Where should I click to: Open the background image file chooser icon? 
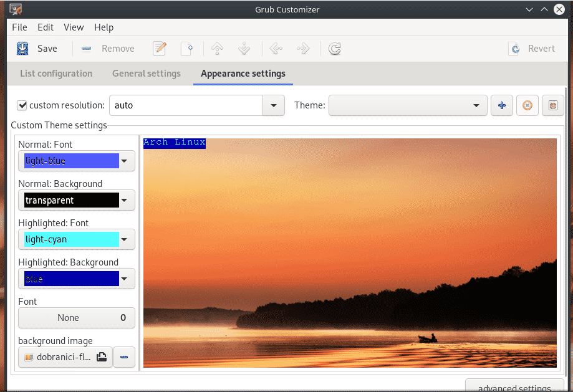pyautogui.click(x=102, y=357)
